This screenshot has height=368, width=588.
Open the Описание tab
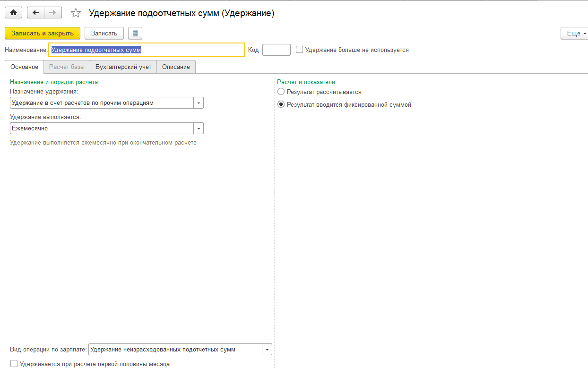tap(176, 67)
